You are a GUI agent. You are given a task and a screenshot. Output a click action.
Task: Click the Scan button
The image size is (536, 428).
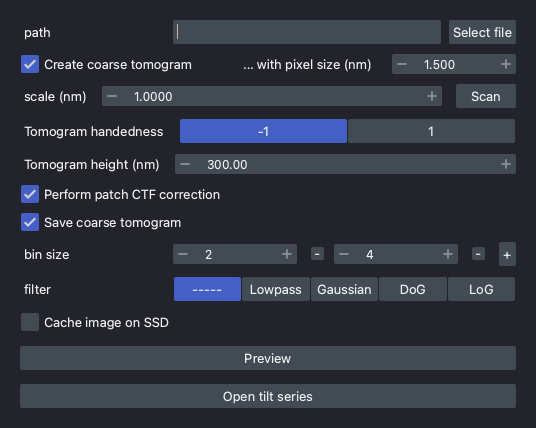coord(486,96)
